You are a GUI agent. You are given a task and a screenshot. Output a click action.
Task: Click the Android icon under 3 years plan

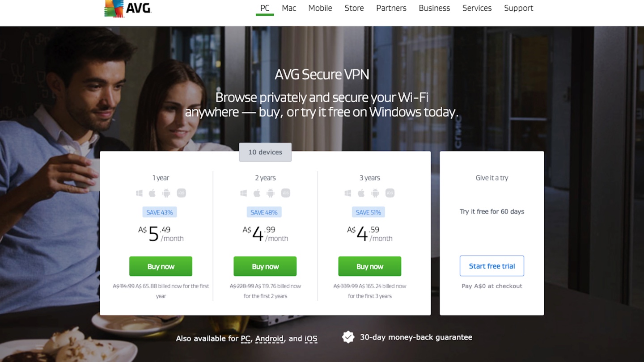(x=375, y=193)
